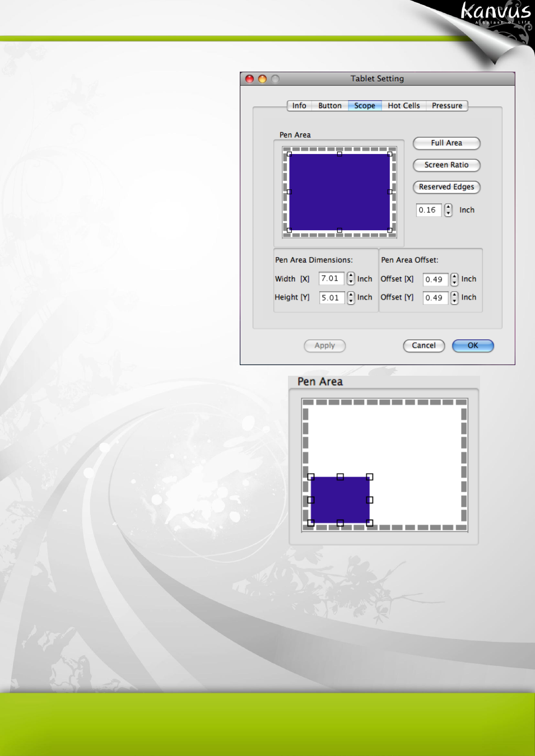Confirm settings with OK

473,346
